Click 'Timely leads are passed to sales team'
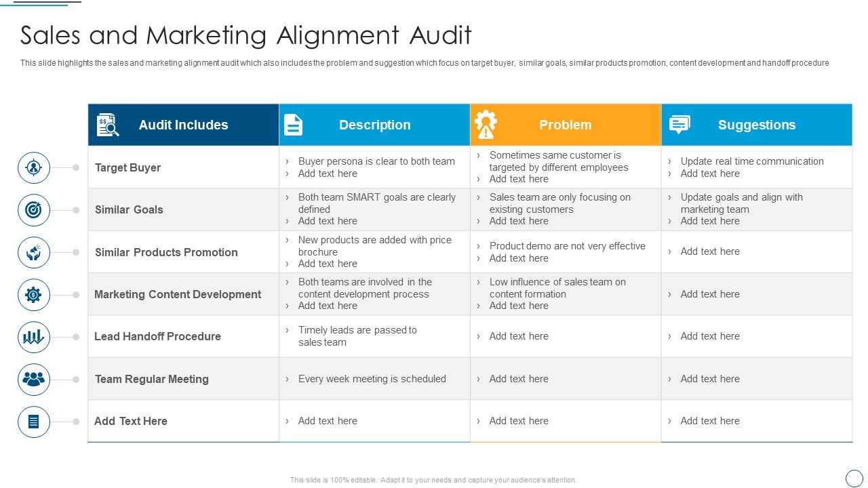This screenshot has width=868, height=488. (x=357, y=336)
